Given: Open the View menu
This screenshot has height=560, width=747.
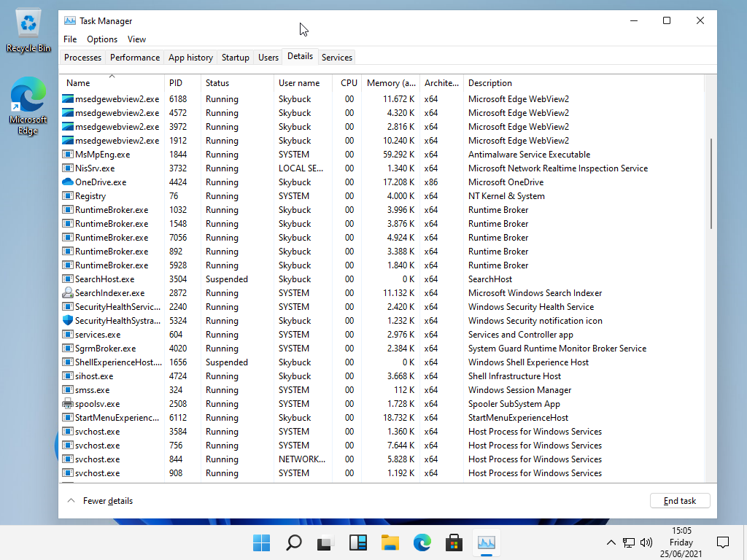Looking at the screenshot, I should pos(136,39).
